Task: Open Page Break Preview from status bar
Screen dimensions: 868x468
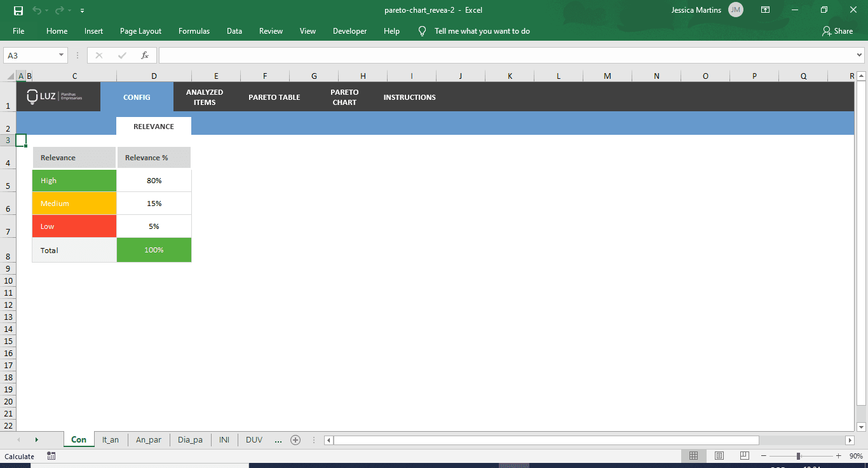Action: 743,456
